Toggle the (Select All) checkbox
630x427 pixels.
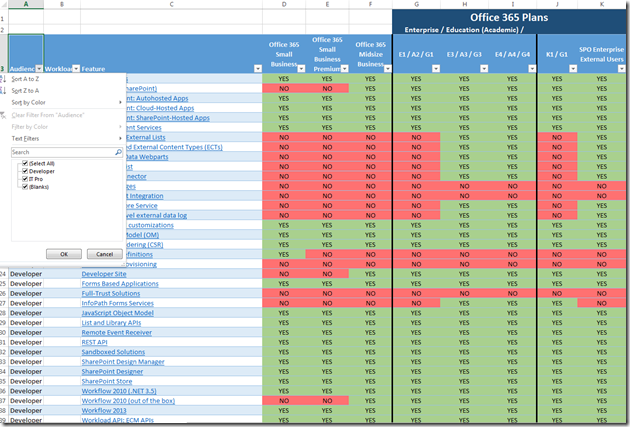click(23, 163)
